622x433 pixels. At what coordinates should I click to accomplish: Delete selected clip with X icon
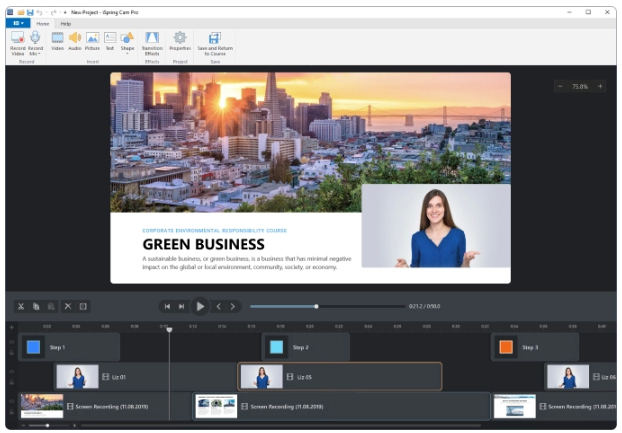[x=68, y=307]
